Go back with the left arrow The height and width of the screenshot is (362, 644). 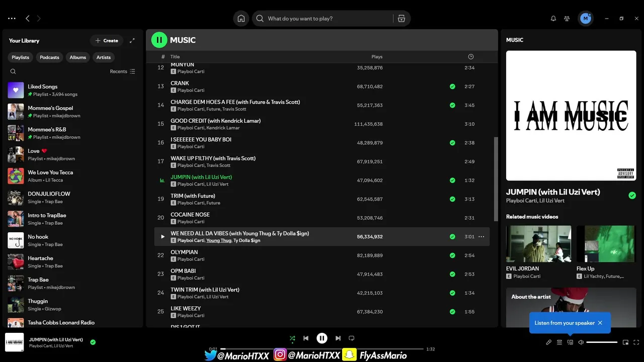tap(28, 19)
